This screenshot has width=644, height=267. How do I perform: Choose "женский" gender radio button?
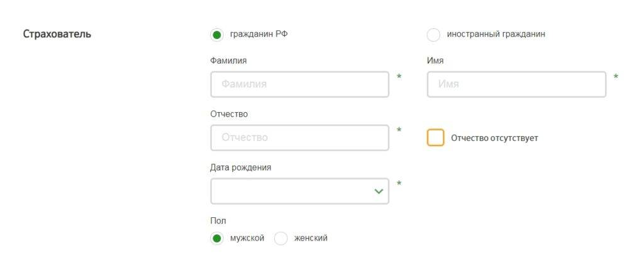[281, 239]
